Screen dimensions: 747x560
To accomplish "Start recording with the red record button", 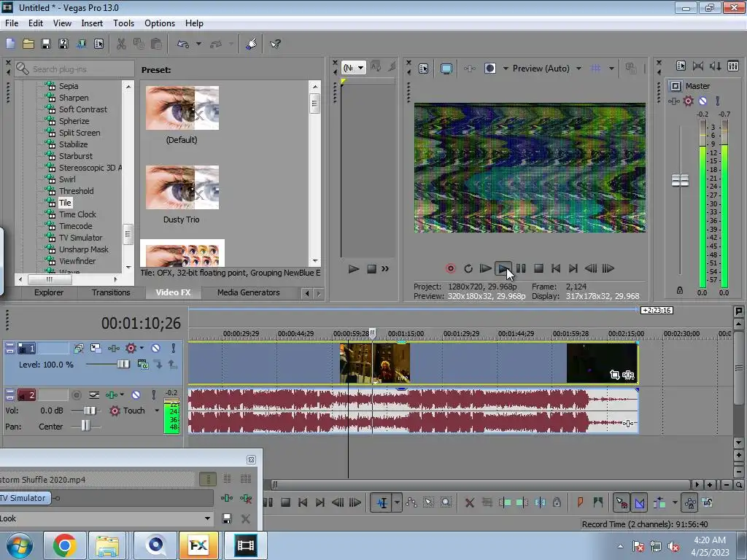I will (450, 268).
